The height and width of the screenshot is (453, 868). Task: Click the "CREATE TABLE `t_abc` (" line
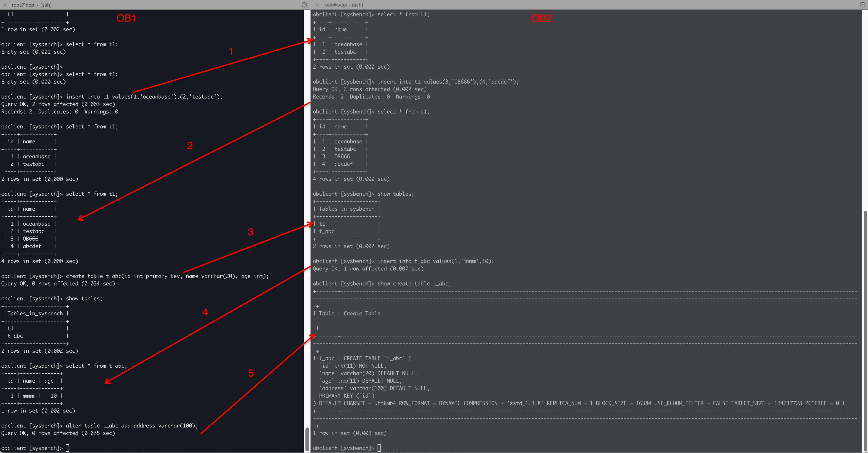click(377, 359)
